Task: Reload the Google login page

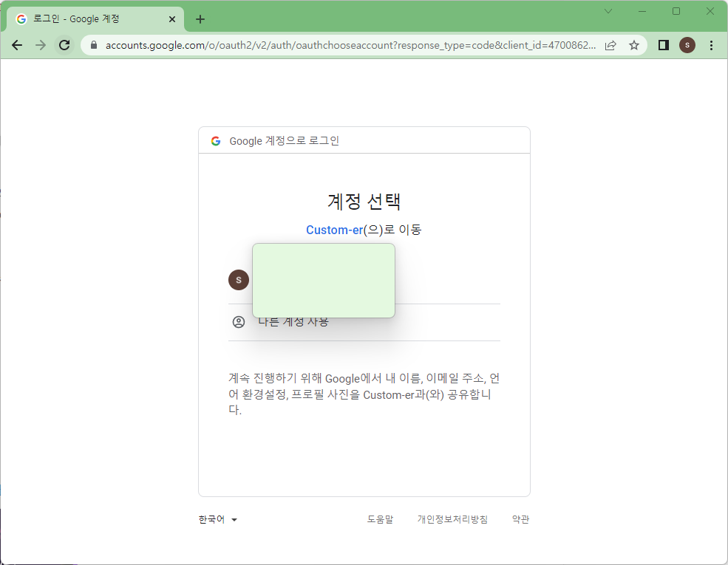Action: pyautogui.click(x=64, y=45)
